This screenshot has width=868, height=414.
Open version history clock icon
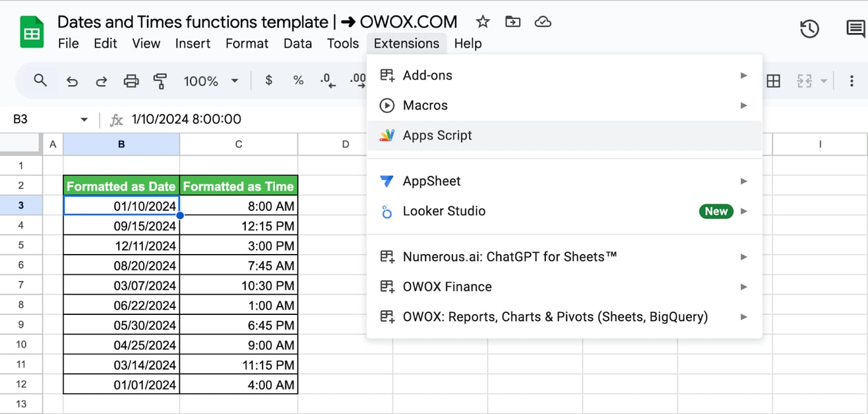pos(809,29)
